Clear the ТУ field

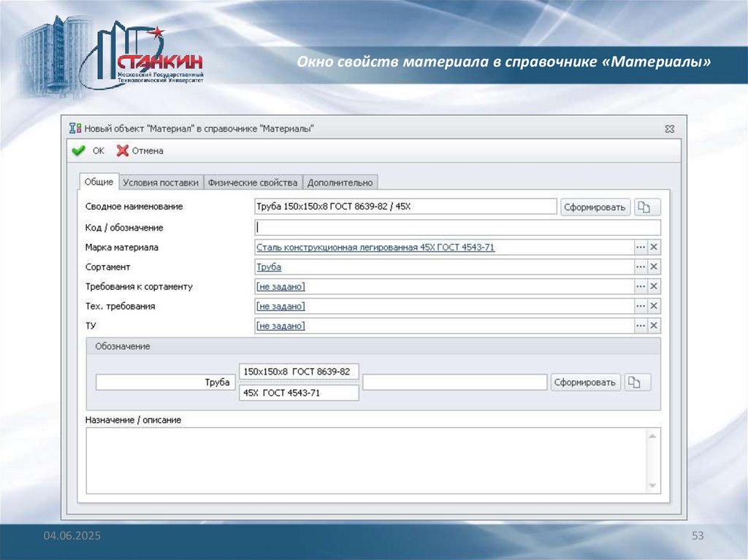point(654,326)
